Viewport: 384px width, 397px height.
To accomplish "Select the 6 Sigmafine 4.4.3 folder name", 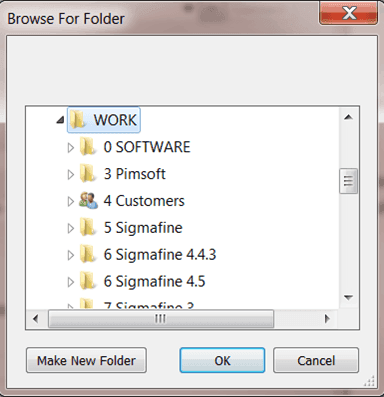I will 160,255.
